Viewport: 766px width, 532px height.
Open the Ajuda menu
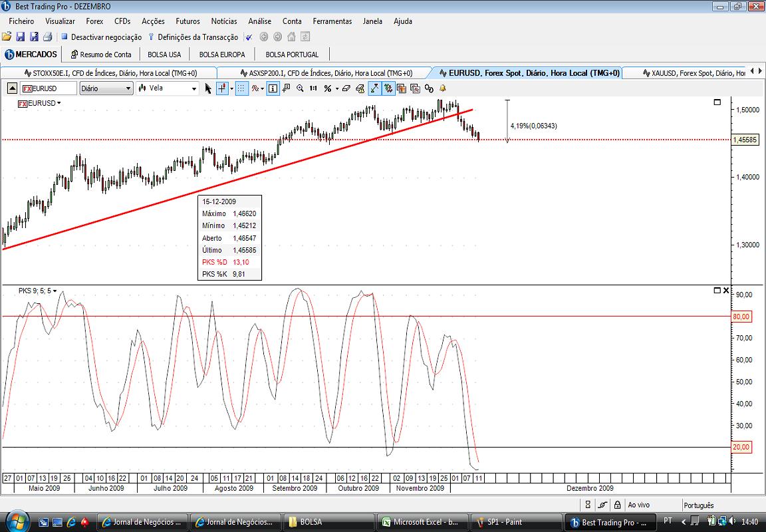pyautogui.click(x=403, y=21)
